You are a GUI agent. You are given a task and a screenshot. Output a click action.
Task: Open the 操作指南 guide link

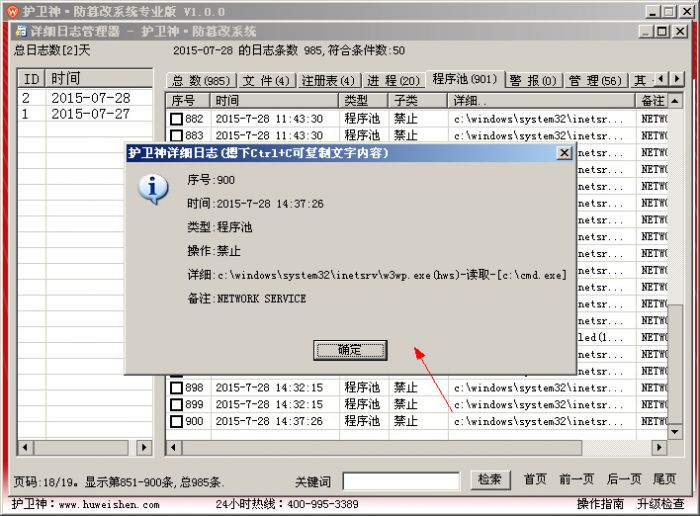click(x=600, y=504)
